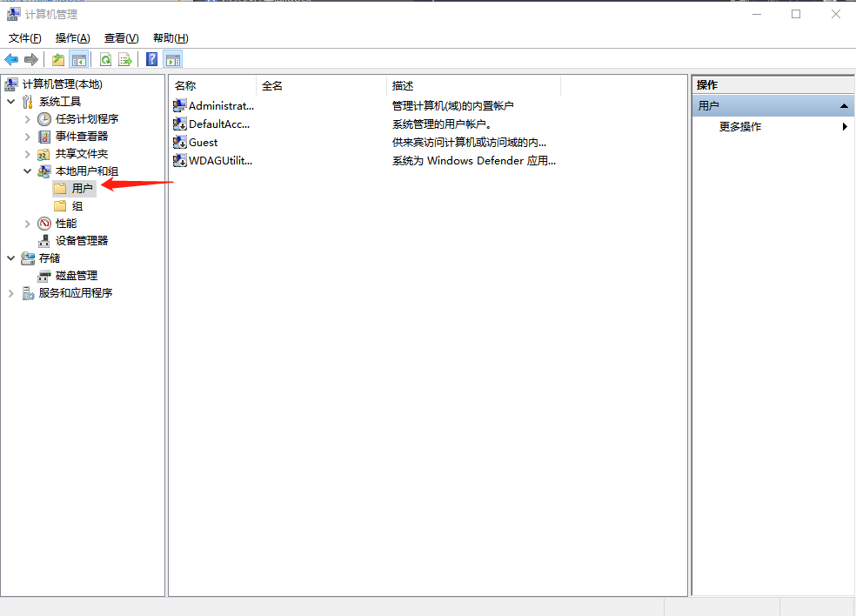Toggle the Show/Hide Action Pane icon
856x616 pixels.
tap(173, 59)
